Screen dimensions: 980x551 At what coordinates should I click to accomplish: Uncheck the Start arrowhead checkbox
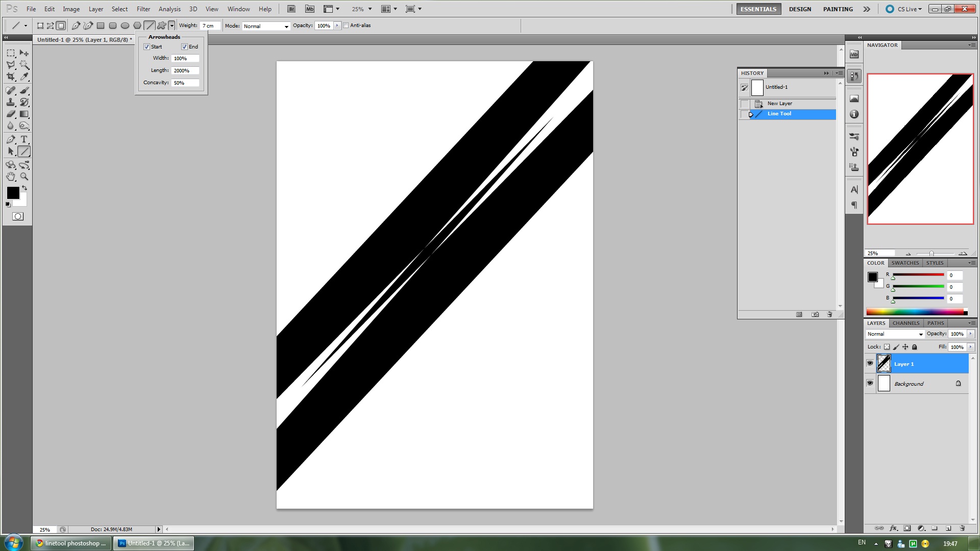[x=147, y=47]
